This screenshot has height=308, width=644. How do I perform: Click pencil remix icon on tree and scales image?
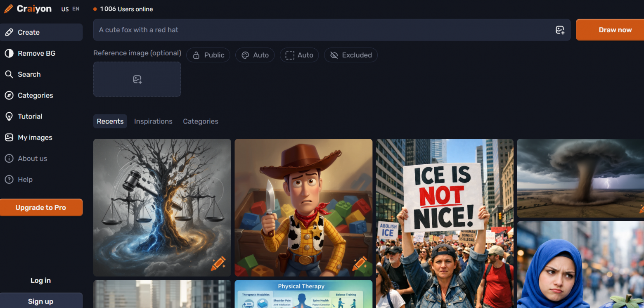218,263
